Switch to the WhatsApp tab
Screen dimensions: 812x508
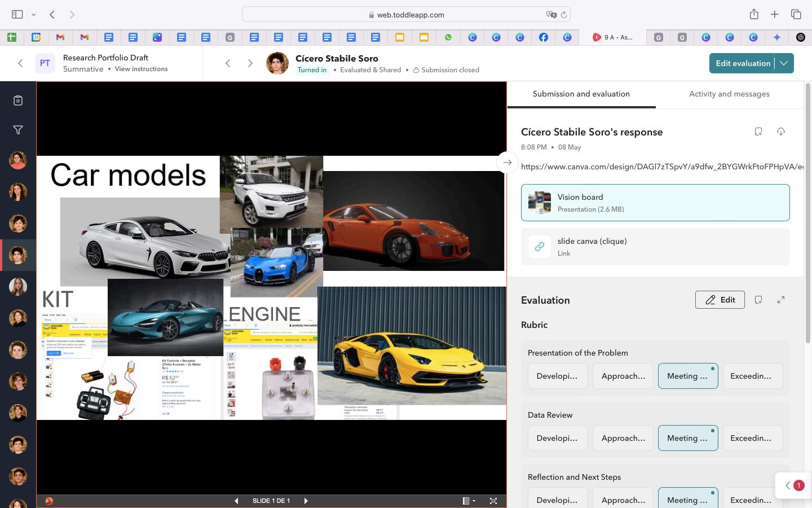[x=448, y=37]
